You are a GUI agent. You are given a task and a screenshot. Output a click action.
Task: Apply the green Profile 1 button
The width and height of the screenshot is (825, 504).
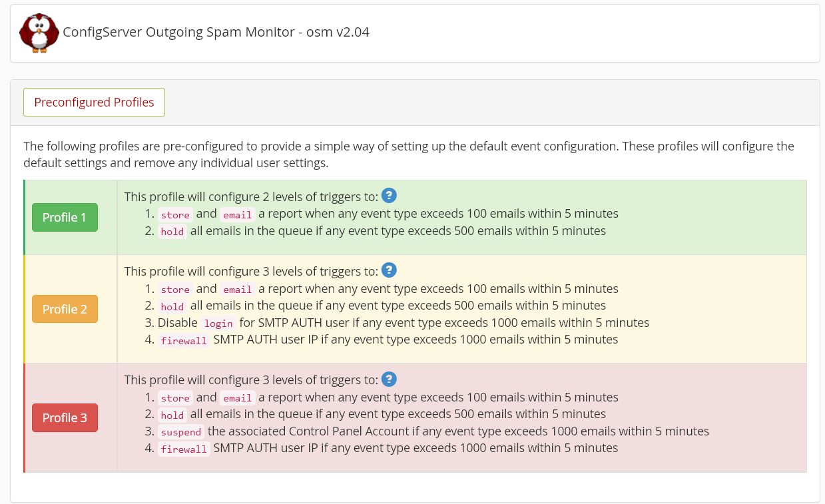[x=65, y=217]
